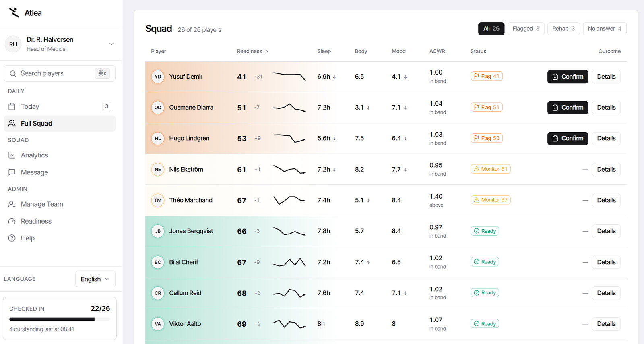Click Viktor Aalto's Ready badge

(485, 324)
